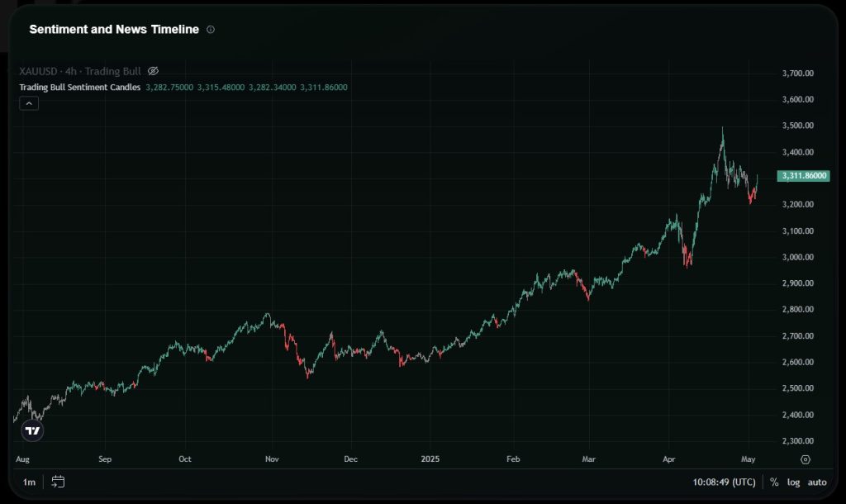Click the 3,500.00 level on the price axis

click(x=798, y=126)
